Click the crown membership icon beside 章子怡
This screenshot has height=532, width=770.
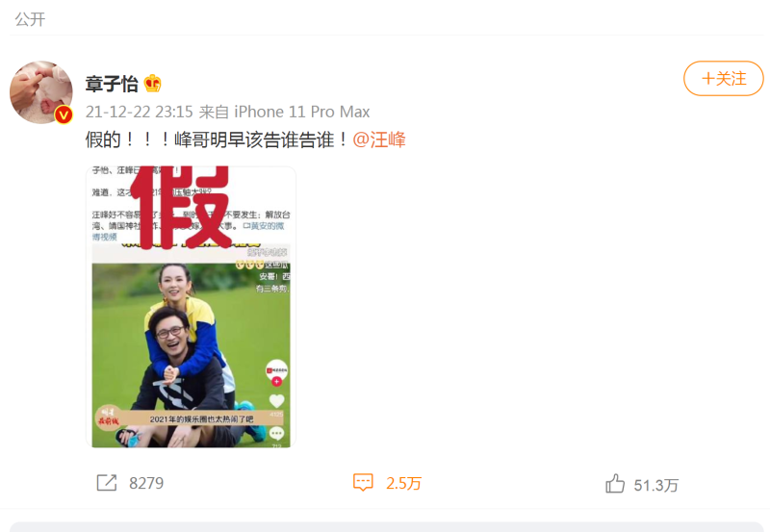[x=153, y=84]
